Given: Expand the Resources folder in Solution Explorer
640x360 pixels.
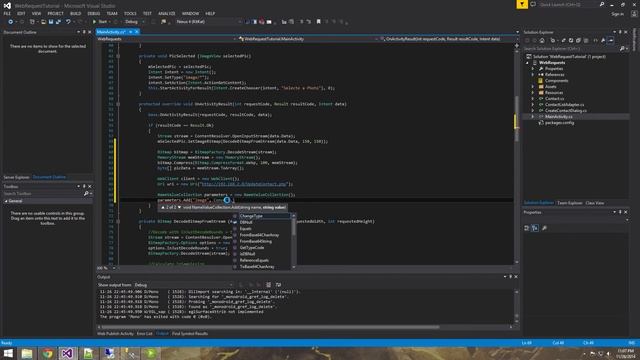Looking at the screenshot, I should [x=533, y=93].
